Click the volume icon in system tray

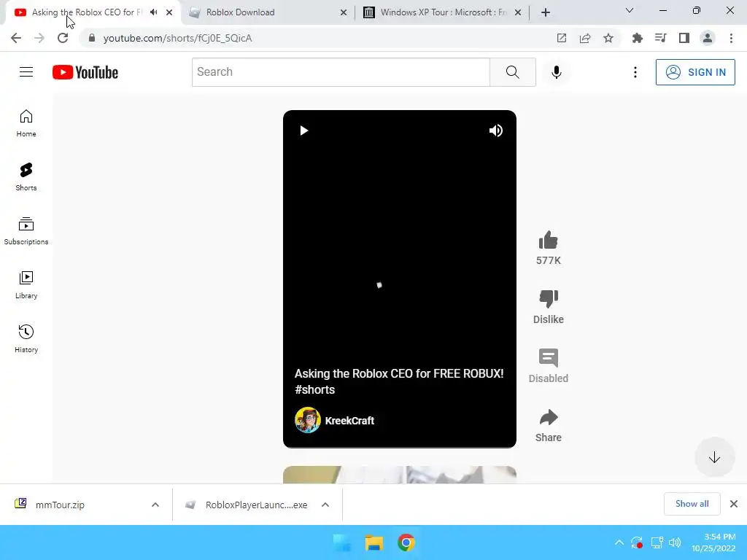click(675, 542)
